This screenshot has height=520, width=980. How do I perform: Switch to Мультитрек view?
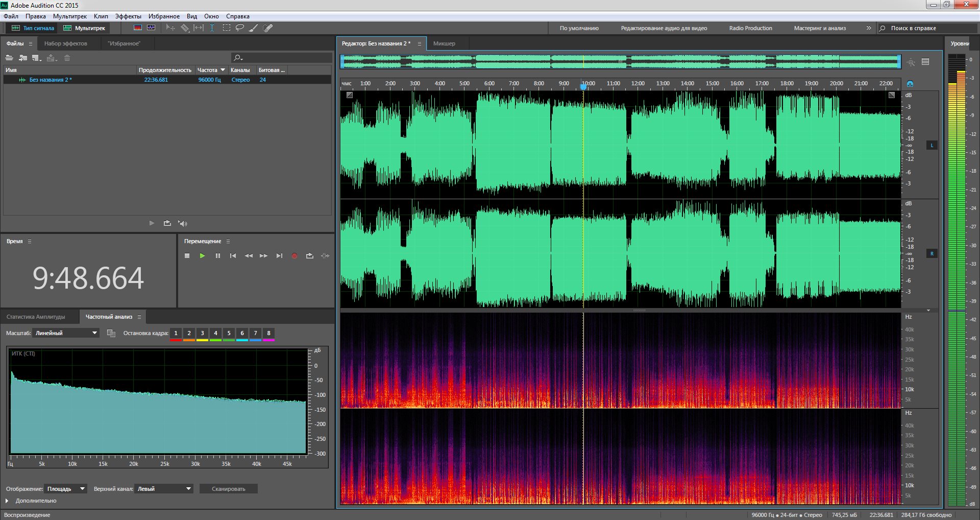coord(85,28)
